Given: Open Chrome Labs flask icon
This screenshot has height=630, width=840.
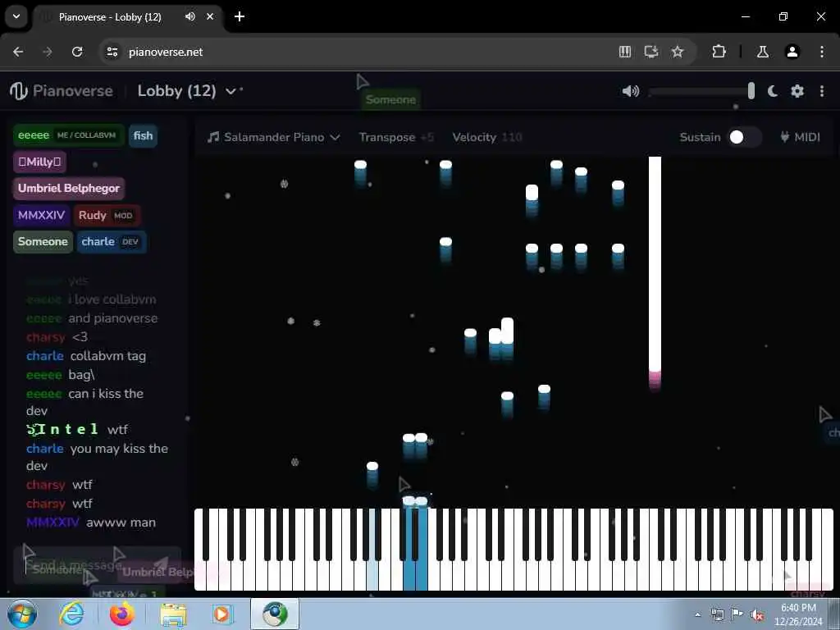Looking at the screenshot, I should [762, 52].
